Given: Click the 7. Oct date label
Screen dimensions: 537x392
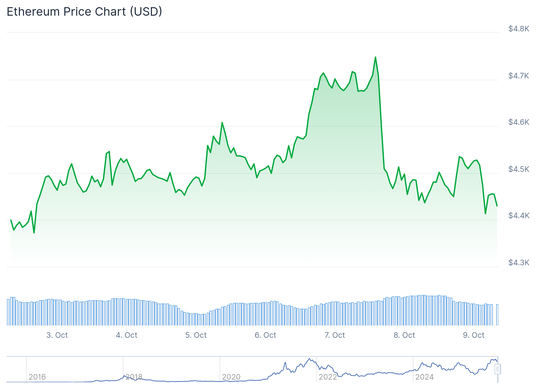Looking at the screenshot, I should tap(335, 335).
